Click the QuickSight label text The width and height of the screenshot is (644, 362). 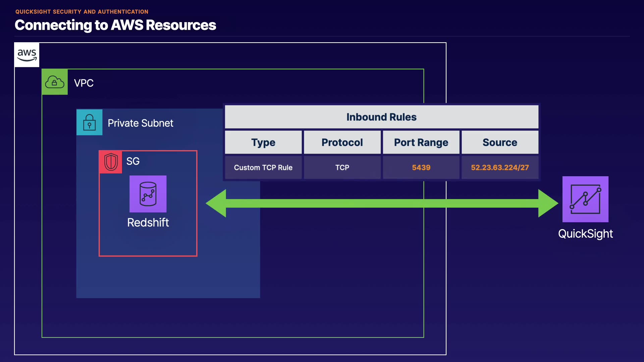pyautogui.click(x=585, y=234)
